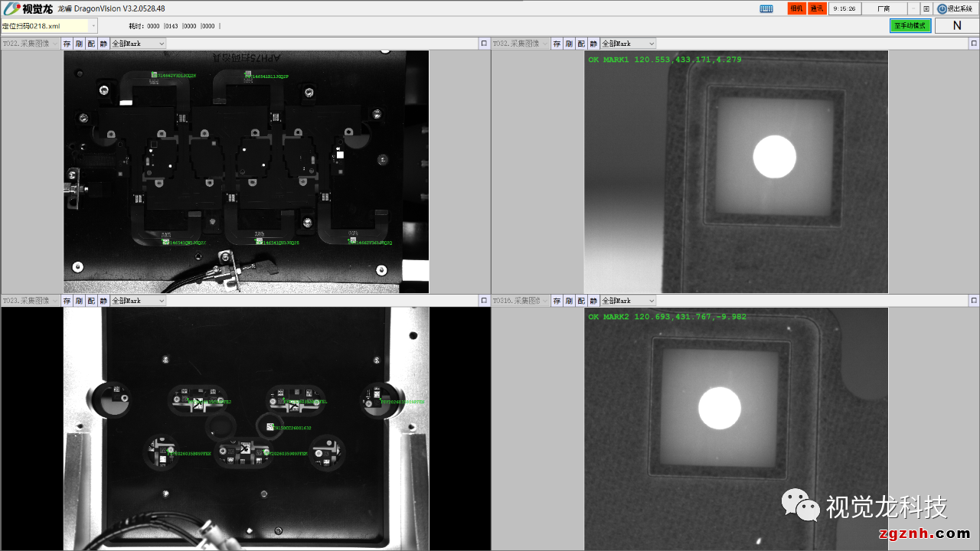Click the N status indicator box
Screen dimensions: 980x551
956,25
